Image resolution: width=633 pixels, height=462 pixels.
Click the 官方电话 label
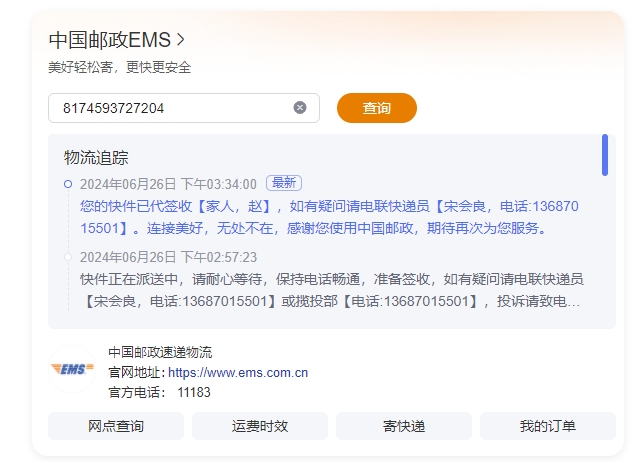(137, 393)
